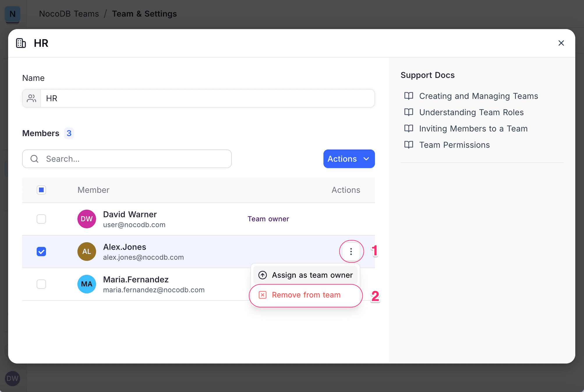Toggle the select-all members checkbox
Image resolution: width=584 pixels, height=392 pixels.
pos(41,190)
